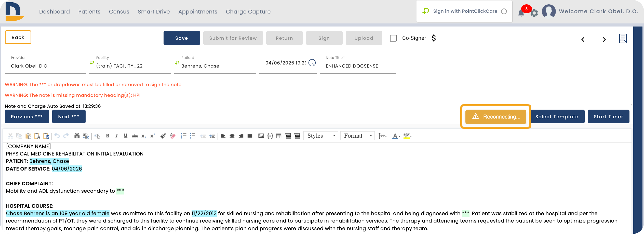Check the Co-Signer checkbox
This screenshot has height=234, width=644.
point(393,38)
